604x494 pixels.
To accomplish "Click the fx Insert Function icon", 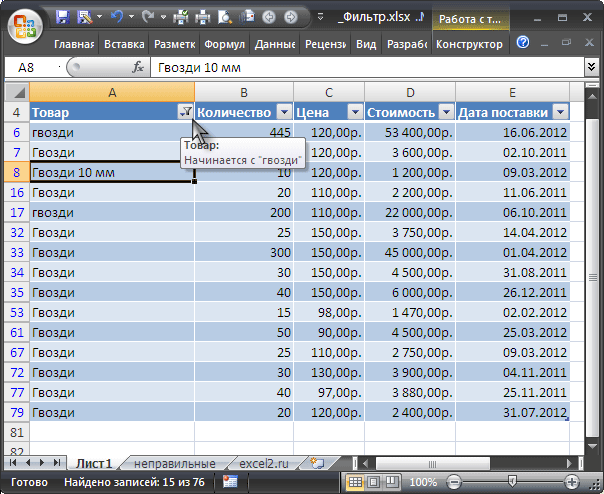I will coord(138,67).
